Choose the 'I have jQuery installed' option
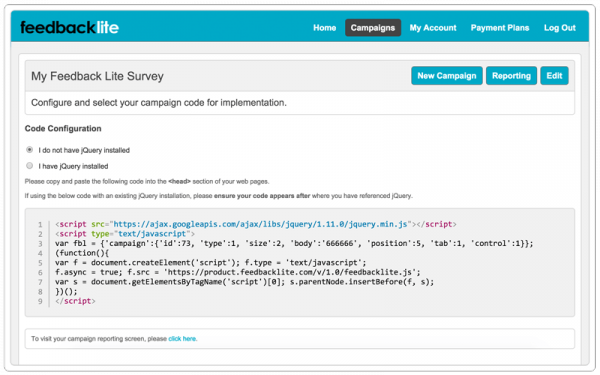Image resolution: width=600 pixels, height=375 pixels. click(29, 166)
